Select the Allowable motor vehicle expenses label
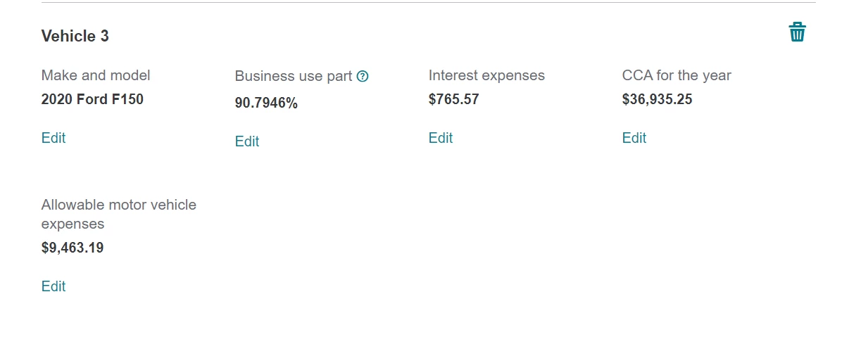The height and width of the screenshot is (356, 868). click(119, 215)
